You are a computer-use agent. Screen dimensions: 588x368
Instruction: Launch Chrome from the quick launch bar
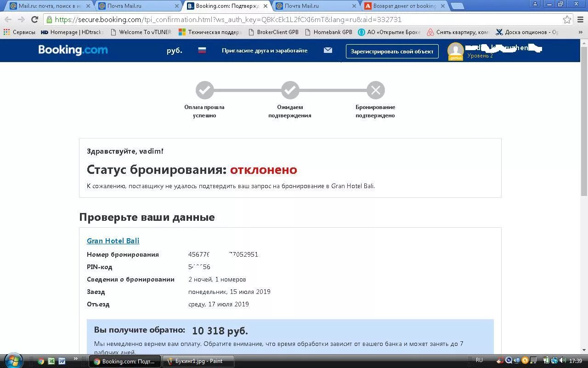coord(41,361)
